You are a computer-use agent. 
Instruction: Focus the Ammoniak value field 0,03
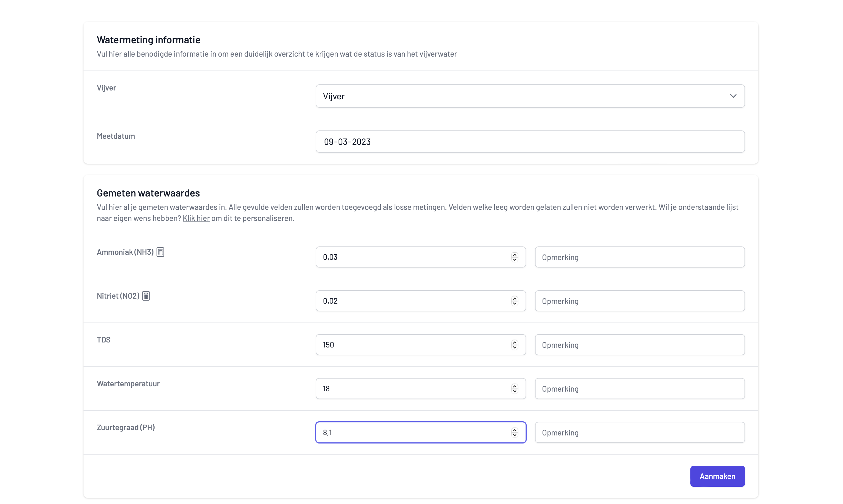pyautogui.click(x=421, y=257)
